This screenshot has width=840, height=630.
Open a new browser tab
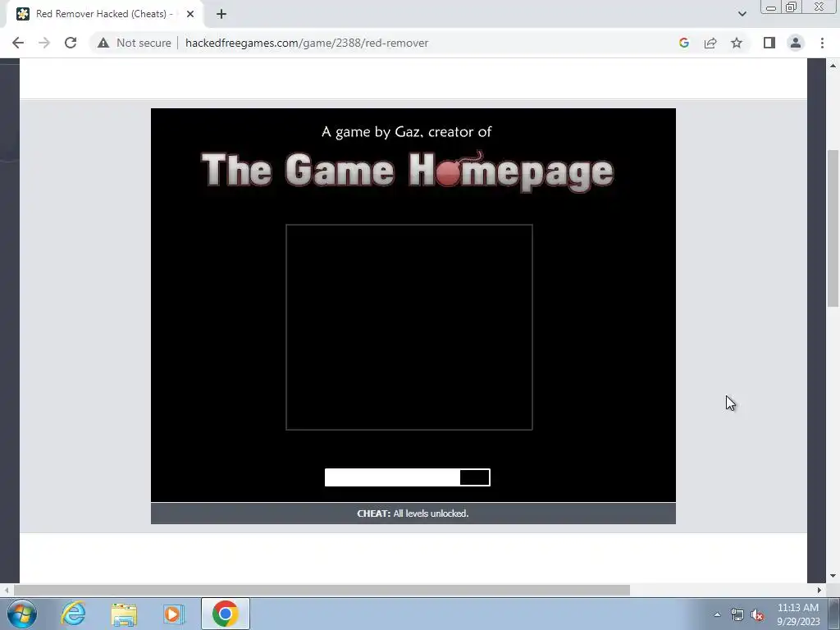221,14
